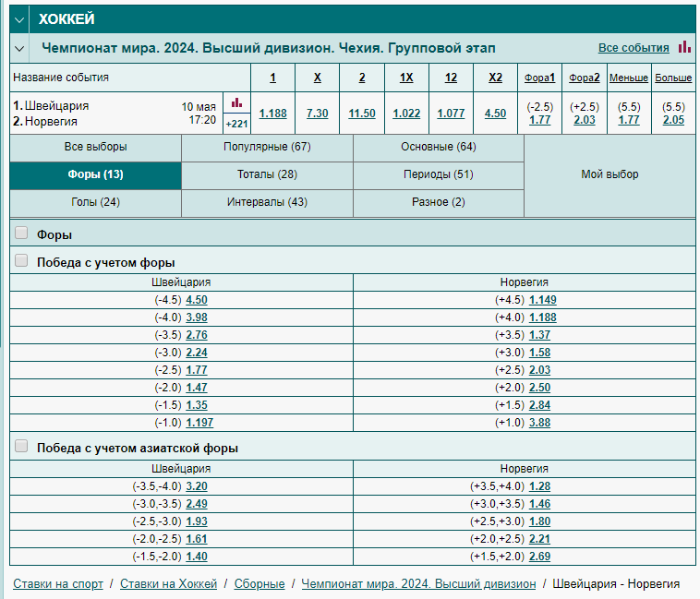Select the Форы (13) tab
Viewport: 700px width, 599px height.
click(x=95, y=174)
